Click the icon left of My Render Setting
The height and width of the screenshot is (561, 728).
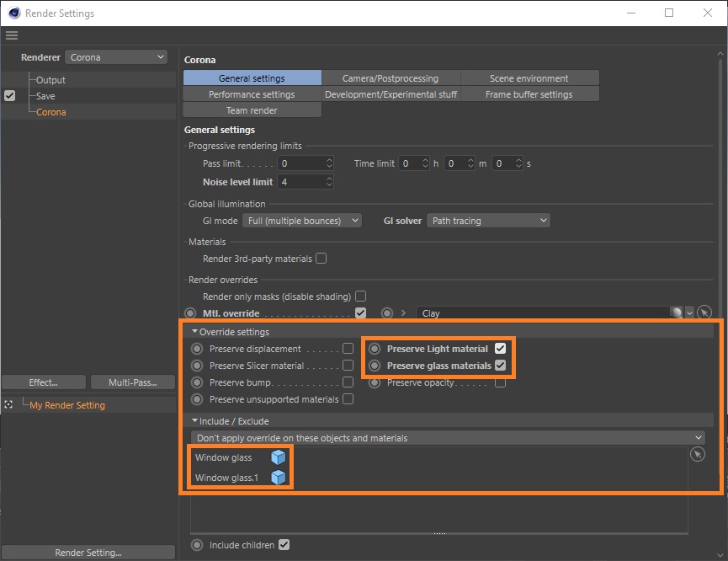coord(8,405)
